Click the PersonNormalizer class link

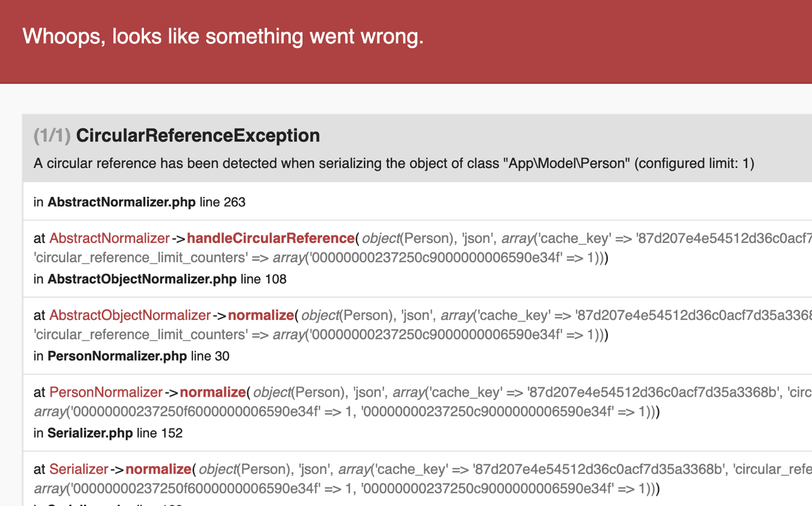click(106, 392)
